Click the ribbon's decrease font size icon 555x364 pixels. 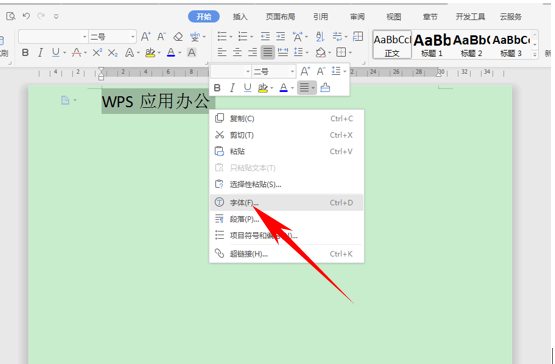click(161, 36)
